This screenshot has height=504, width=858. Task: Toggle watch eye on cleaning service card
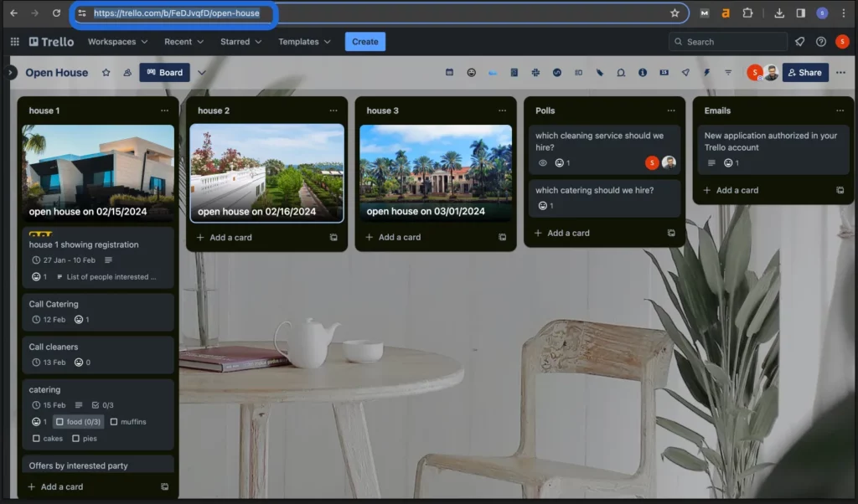pos(542,163)
